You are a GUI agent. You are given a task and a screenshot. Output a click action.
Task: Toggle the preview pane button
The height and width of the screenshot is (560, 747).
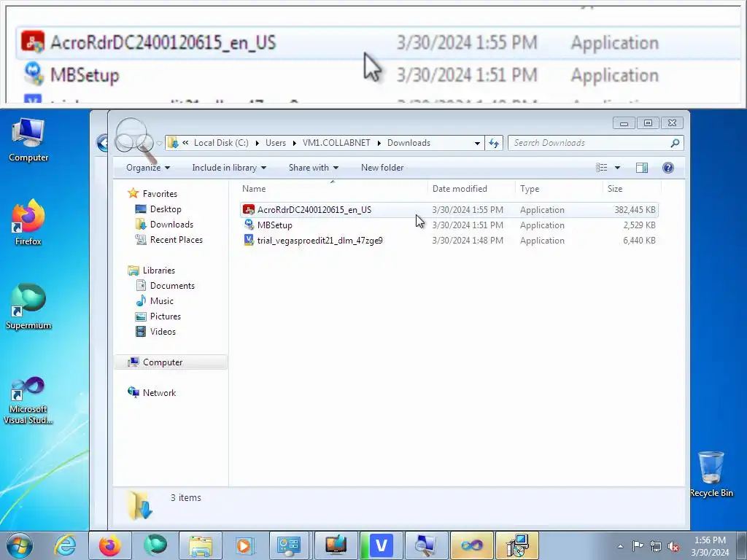pyautogui.click(x=642, y=168)
